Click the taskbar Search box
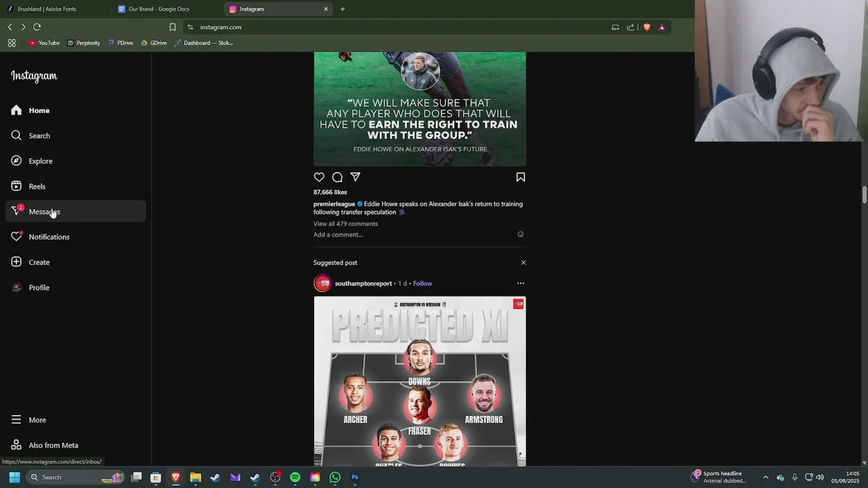The image size is (868, 488). [x=76, y=477]
